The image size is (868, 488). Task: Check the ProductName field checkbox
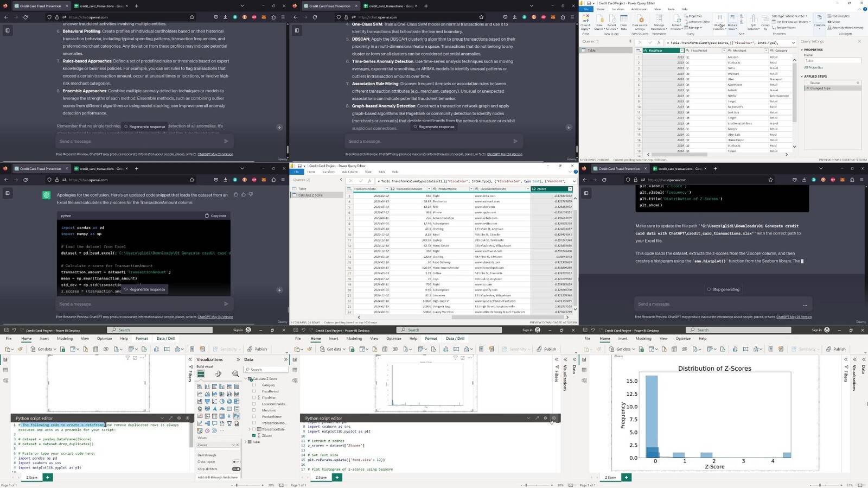[x=254, y=416]
